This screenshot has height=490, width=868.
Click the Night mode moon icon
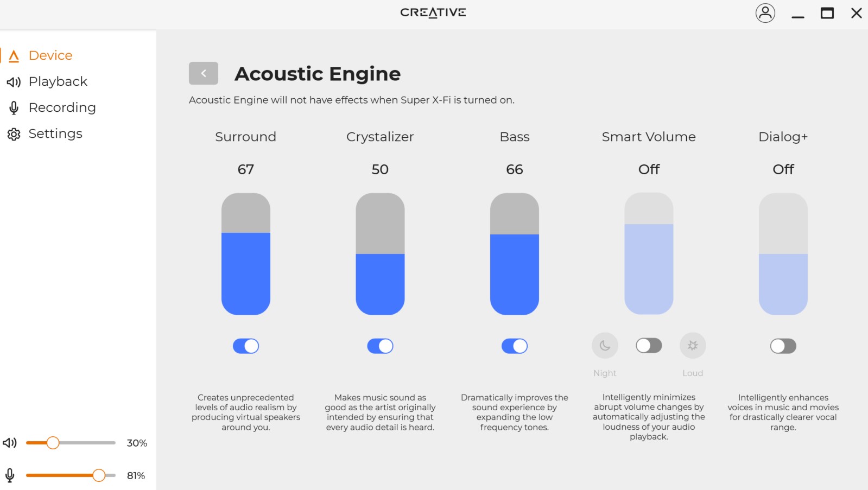tap(605, 346)
